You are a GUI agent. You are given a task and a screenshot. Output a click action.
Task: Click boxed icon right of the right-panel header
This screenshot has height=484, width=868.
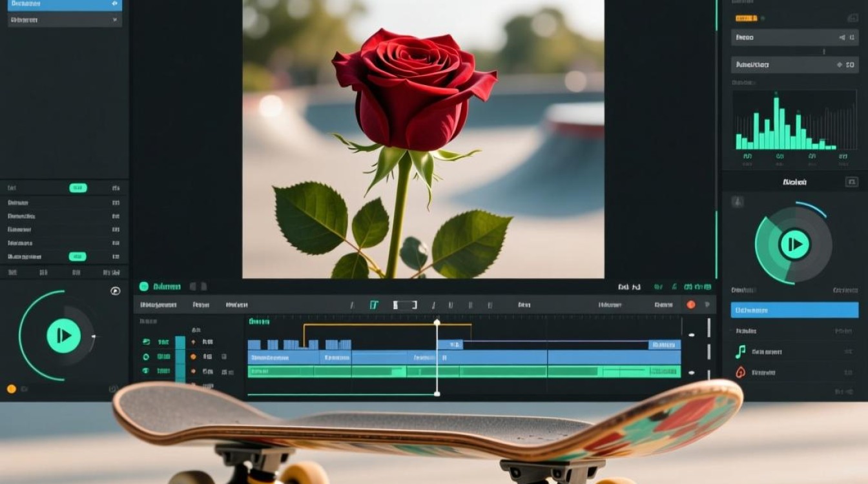pyautogui.click(x=851, y=182)
